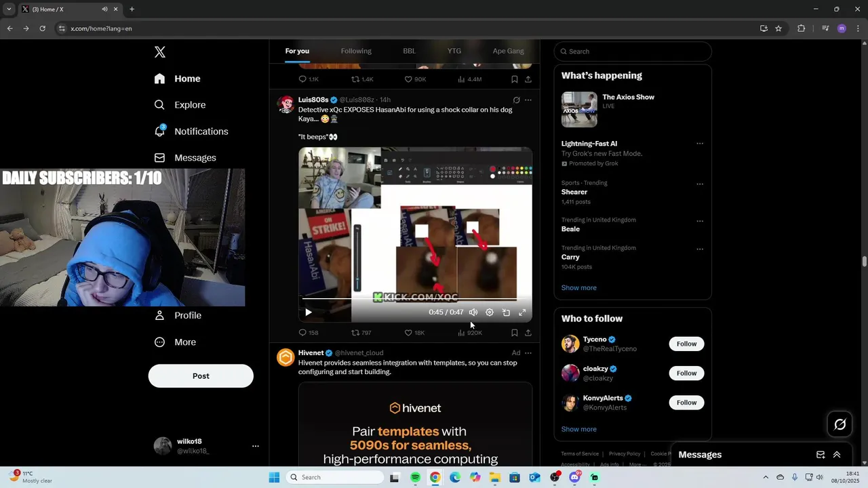Follow Tyceno
868x488 pixels.
pyautogui.click(x=686, y=344)
